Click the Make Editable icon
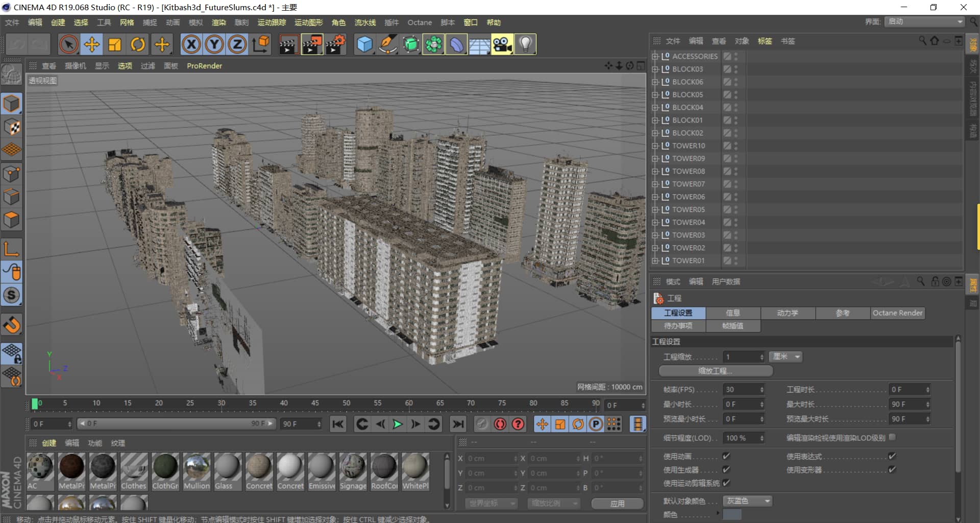 [x=11, y=76]
